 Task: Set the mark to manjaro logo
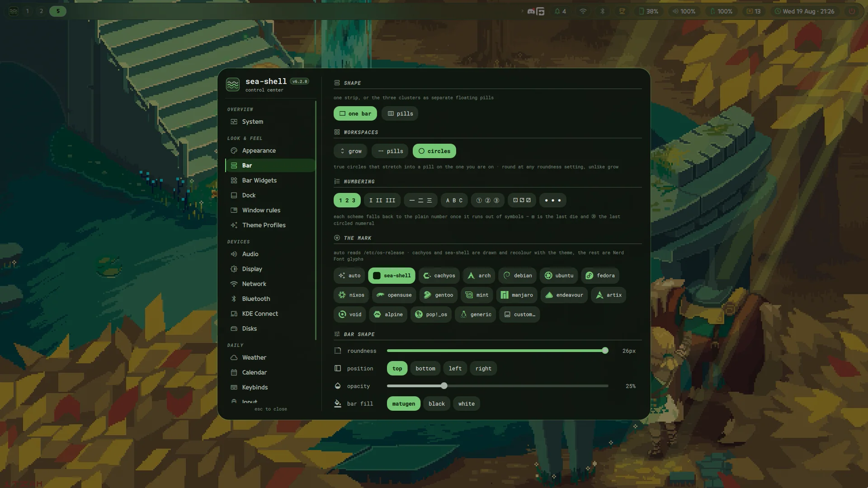tap(517, 295)
